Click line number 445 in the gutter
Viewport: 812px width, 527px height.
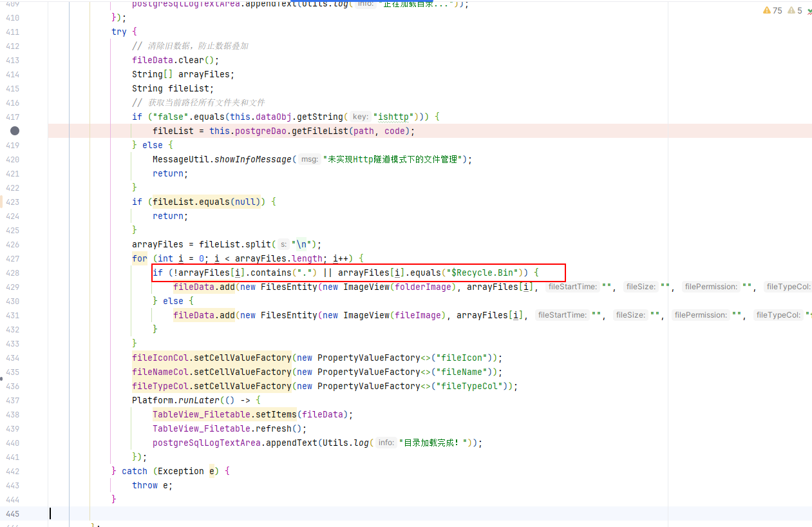[12, 513]
